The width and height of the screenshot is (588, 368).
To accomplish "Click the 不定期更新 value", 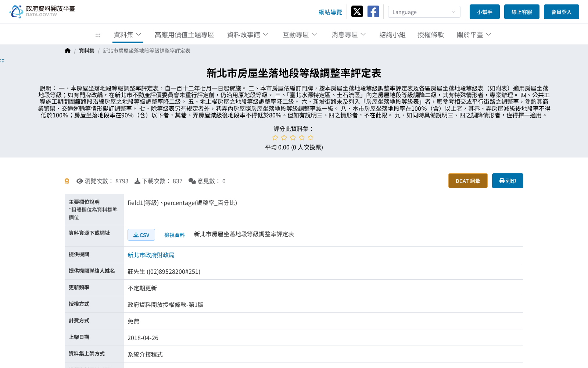I will pyautogui.click(x=142, y=288).
